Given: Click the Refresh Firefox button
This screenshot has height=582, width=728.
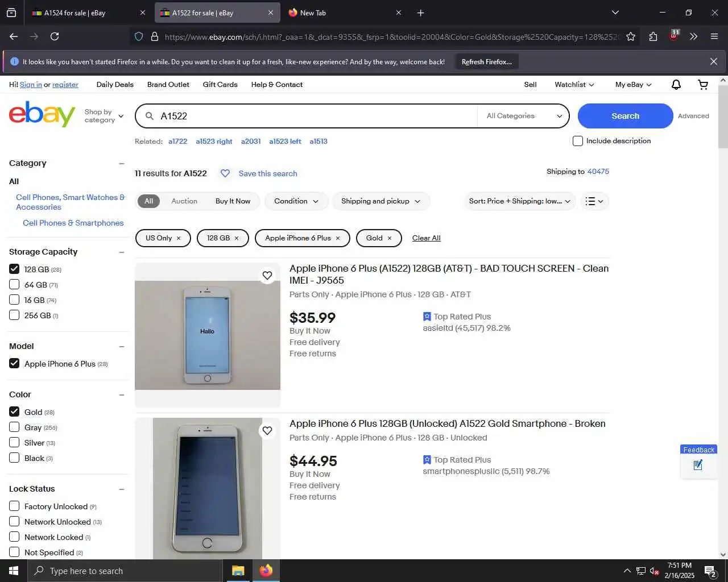Looking at the screenshot, I should coord(486,61).
